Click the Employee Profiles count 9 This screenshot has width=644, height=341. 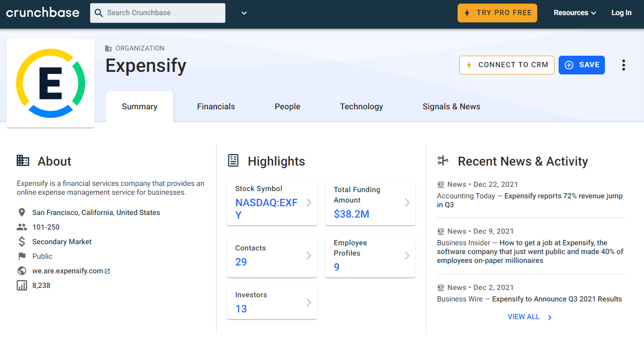[337, 267]
